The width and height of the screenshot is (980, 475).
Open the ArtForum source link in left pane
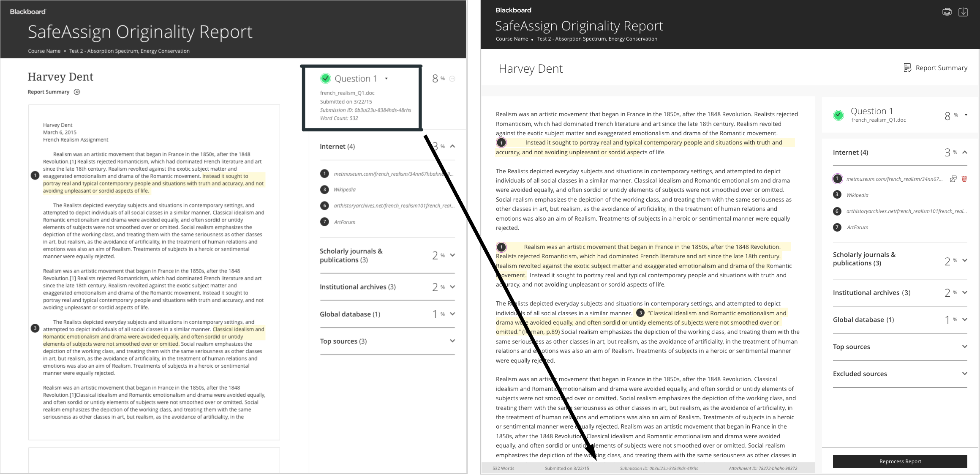click(344, 222)
